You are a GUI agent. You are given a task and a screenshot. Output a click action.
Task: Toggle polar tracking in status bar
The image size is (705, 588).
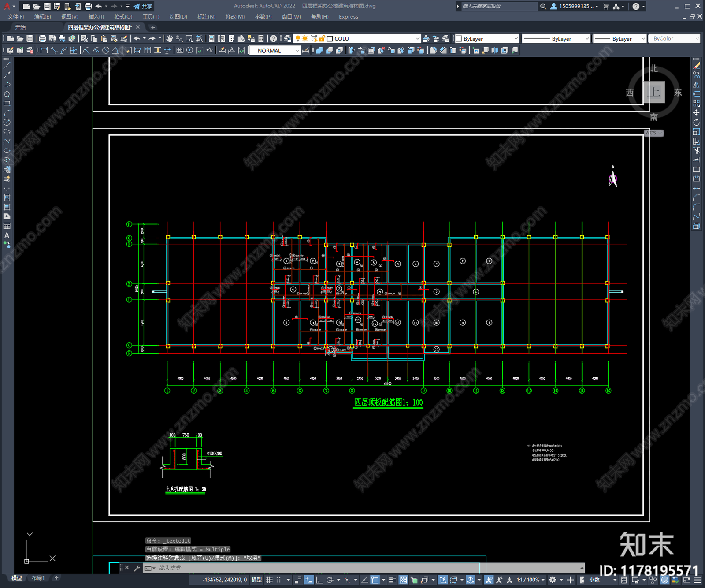330,580
